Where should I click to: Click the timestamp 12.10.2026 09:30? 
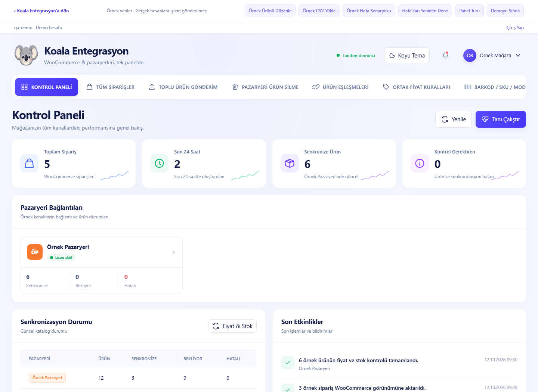[x=501, y=360]
